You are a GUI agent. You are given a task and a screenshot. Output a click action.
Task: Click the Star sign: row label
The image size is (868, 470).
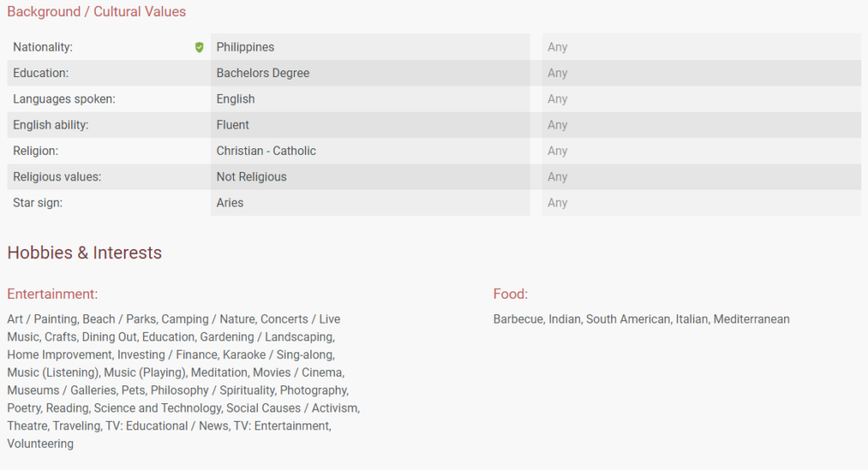click(38, 203)
